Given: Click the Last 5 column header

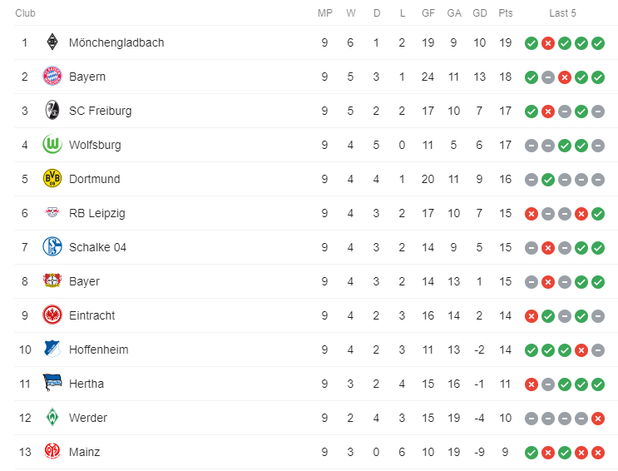Looking at the screenshot, I should click(564, 13).
